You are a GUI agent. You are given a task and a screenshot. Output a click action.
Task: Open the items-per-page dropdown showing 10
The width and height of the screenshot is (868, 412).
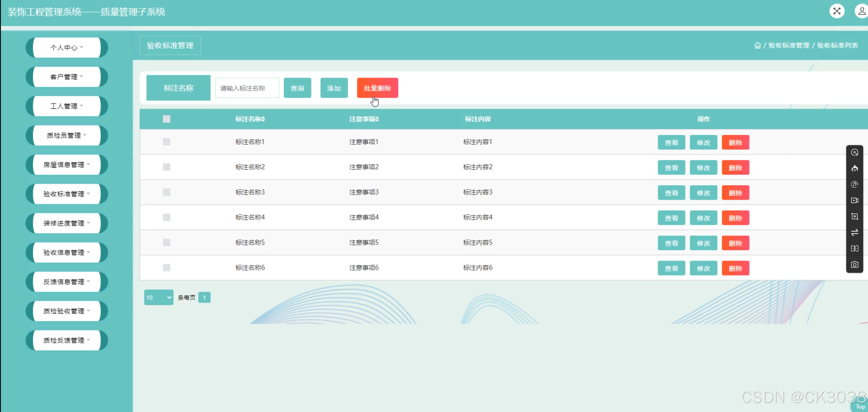click(158, 297)
